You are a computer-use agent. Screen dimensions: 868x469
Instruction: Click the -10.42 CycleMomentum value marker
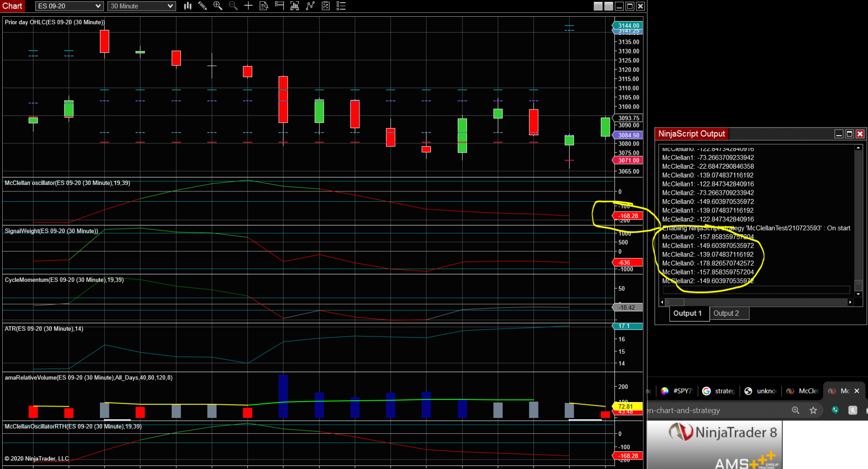627,308
